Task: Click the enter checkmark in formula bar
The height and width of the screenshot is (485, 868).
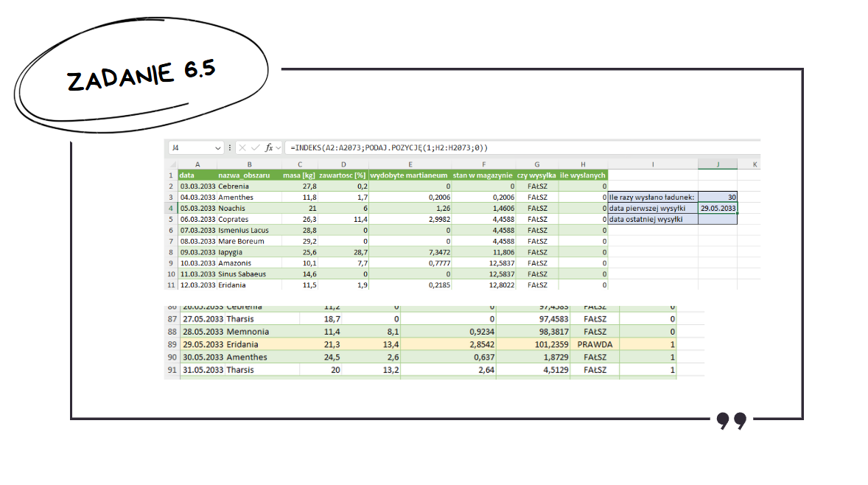Action: pyautogui.click(x=255, y=147)
